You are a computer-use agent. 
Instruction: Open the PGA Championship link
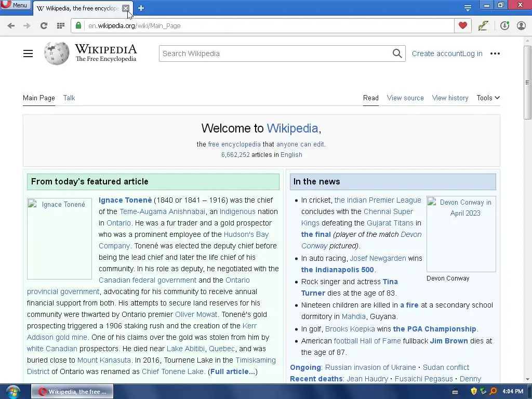tap(434, 329)
